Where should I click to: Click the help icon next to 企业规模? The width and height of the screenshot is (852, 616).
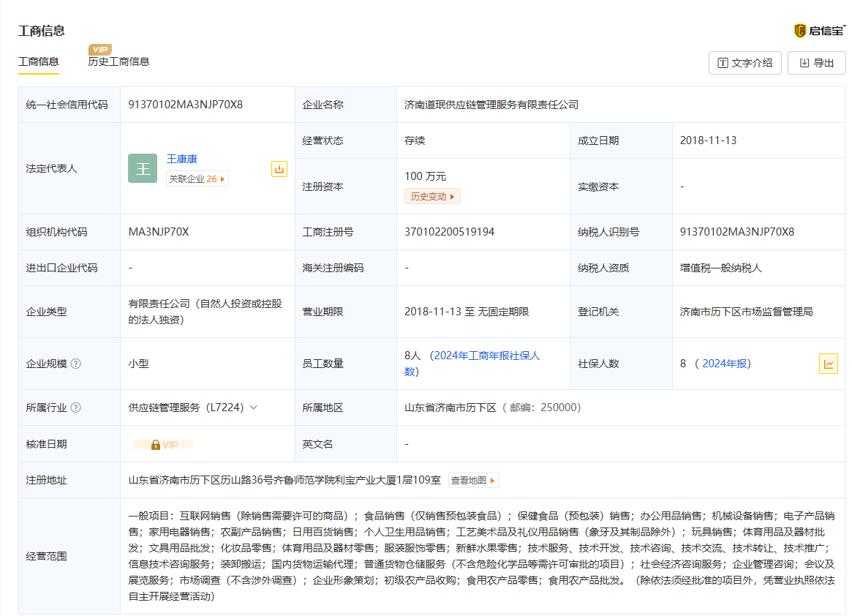[x=76, y=364]
